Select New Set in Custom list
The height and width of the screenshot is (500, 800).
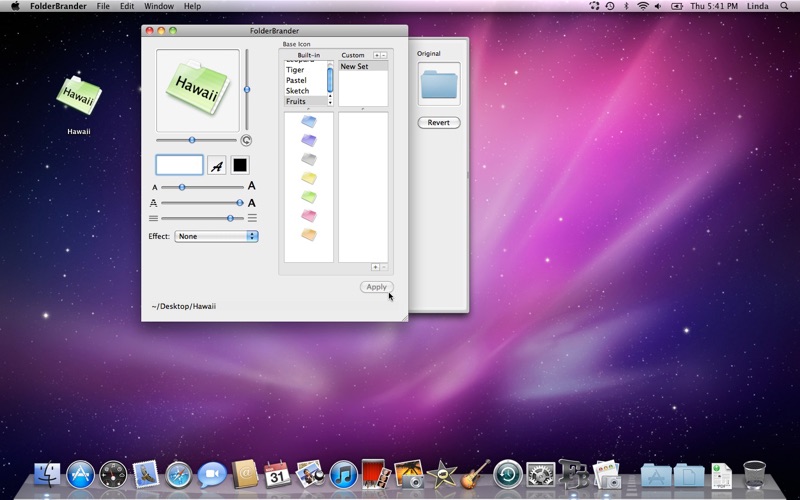click(354, 67)
